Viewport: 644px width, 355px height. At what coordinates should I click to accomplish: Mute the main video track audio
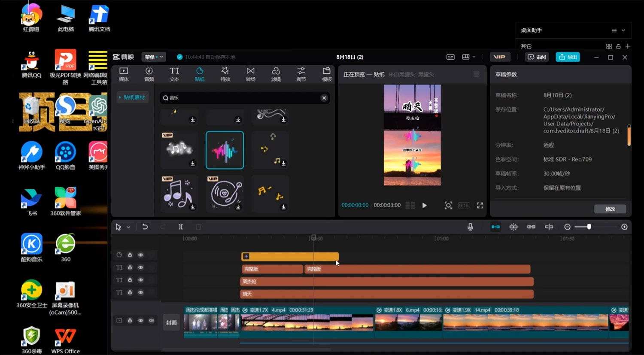(x=151, y=320)
